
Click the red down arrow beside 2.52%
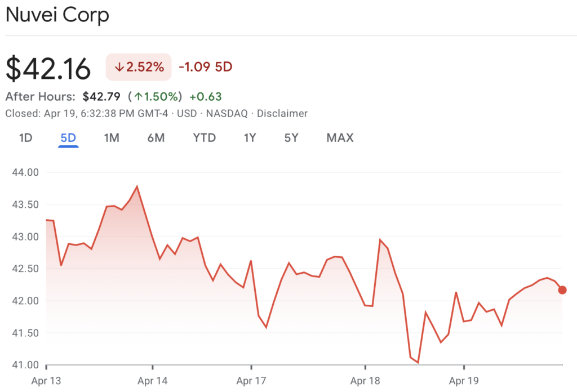(x=119, y=68)
